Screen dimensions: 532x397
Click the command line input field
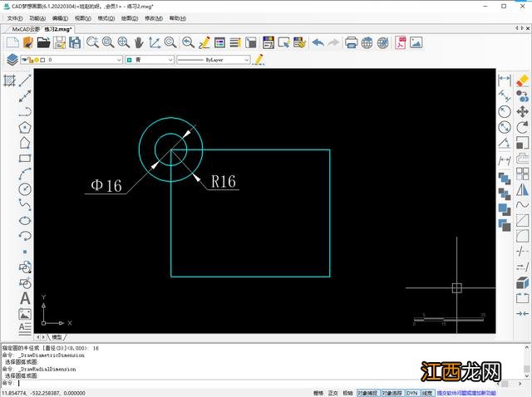249,383
